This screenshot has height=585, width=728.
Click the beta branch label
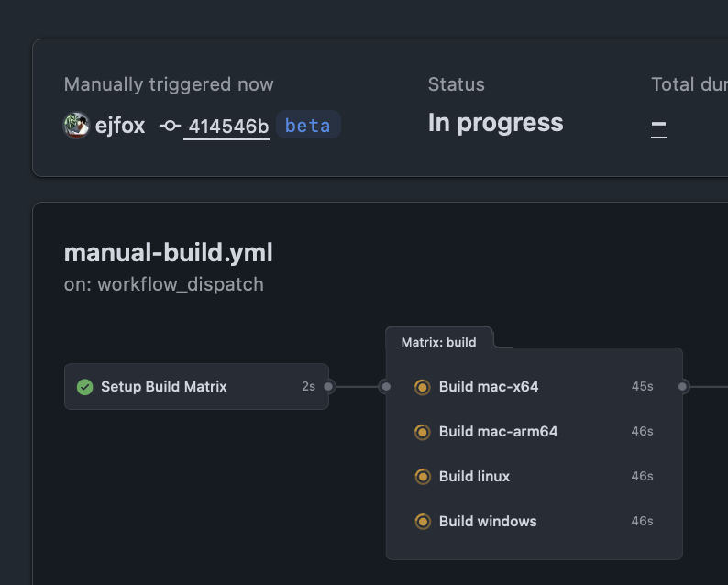coord(307,126)
